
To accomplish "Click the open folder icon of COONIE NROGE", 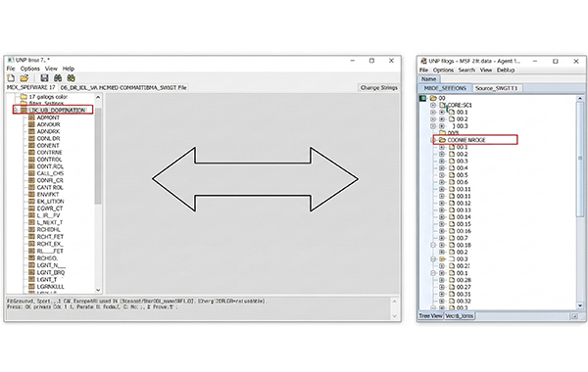I will coord(442,140).
